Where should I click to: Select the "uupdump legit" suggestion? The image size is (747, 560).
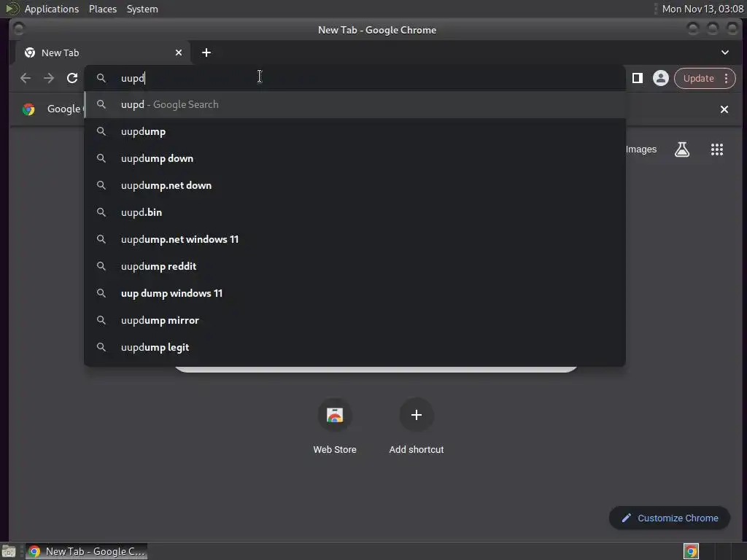point(355,348)
